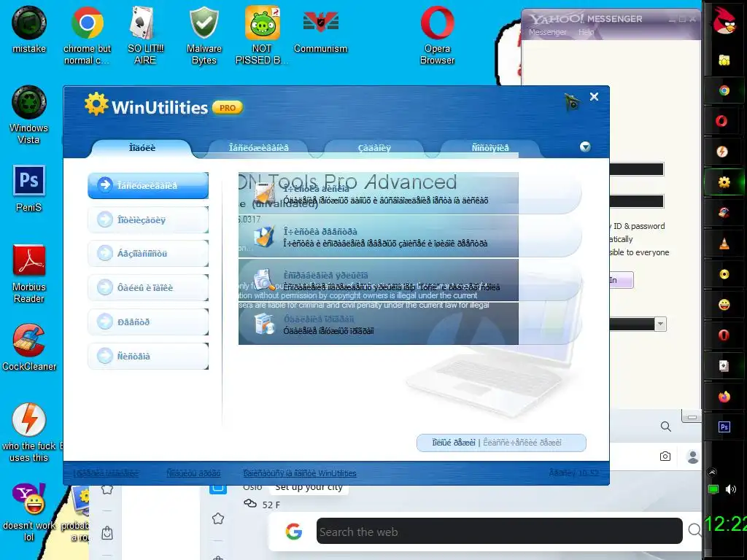Screen dimensions: 747x560
Task: Click 'Set up your city' in browser
Action: [309, 487]
